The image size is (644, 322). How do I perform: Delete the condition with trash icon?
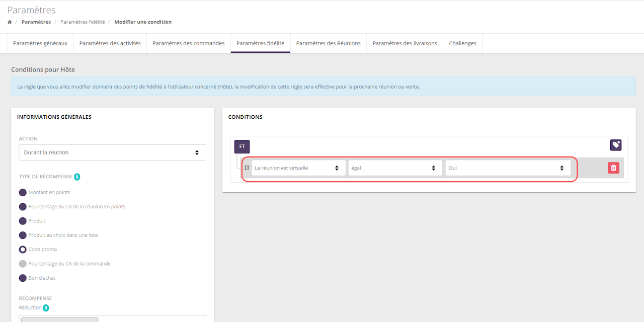pos(613,168)
